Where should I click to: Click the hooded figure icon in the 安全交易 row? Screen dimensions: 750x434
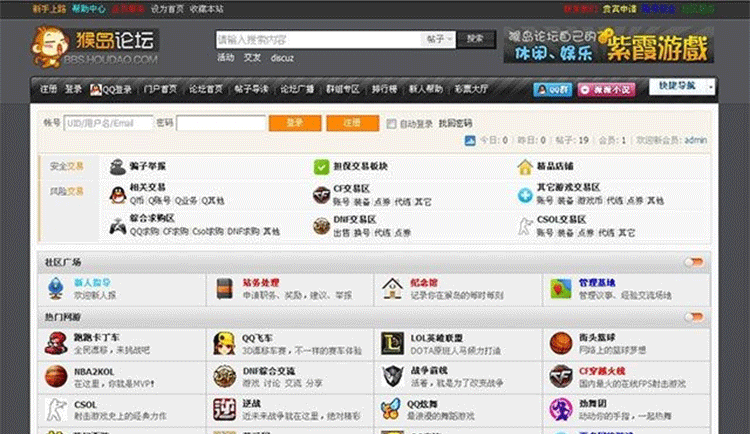(x=118, y=167)
